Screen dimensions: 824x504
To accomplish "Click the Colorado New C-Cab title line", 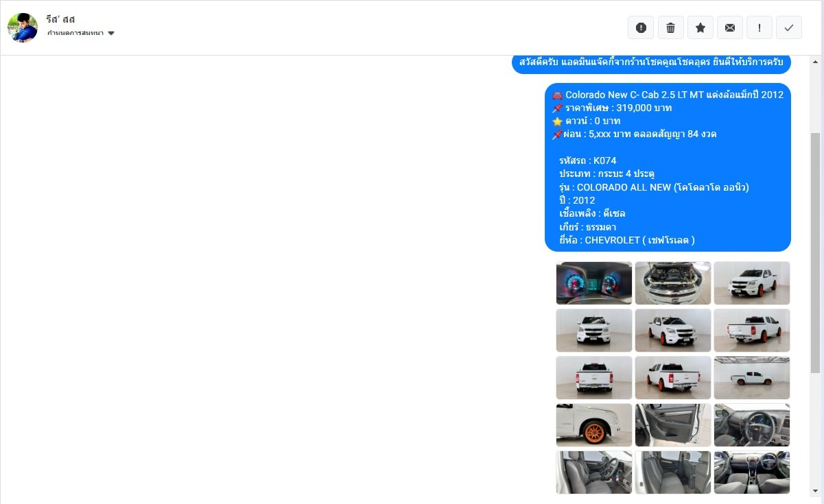I will pyautogui.click(x=668, y=95).
